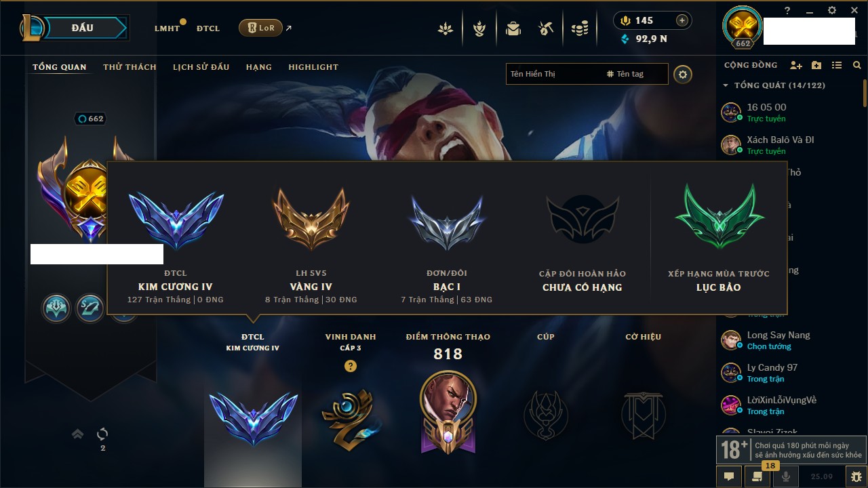This screenshot has width=868, height=488.
Task: Open the profile search settings gear
Action: [683, 75]
